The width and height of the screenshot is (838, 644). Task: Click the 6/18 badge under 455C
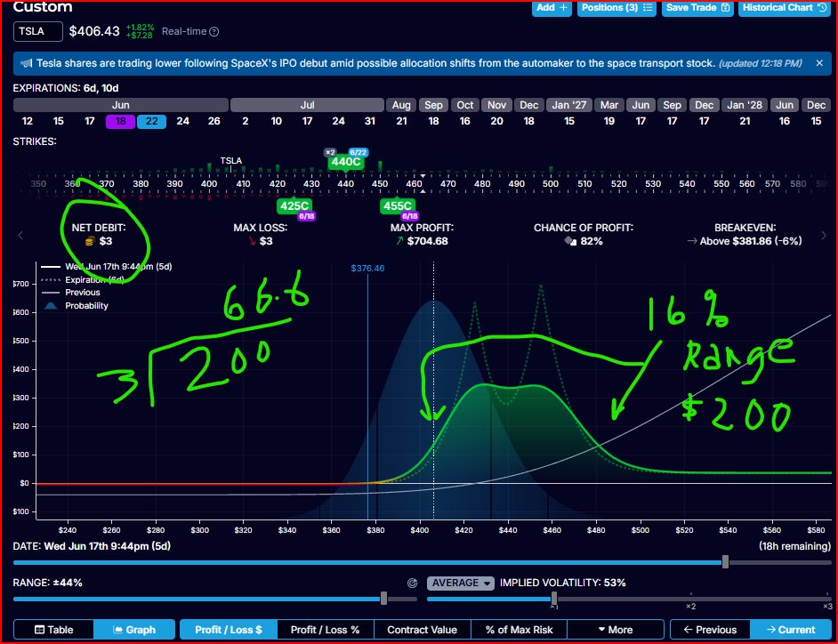point(409,216)
